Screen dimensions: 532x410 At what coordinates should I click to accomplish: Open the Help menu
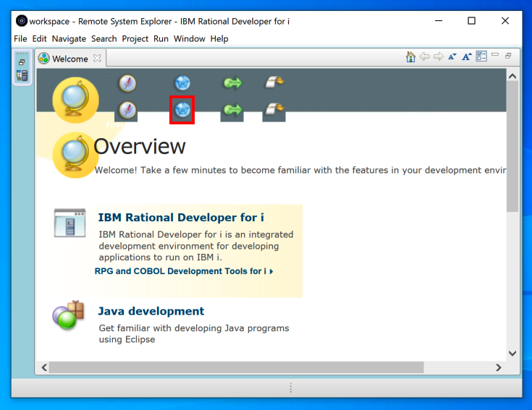tap(219, 39)
